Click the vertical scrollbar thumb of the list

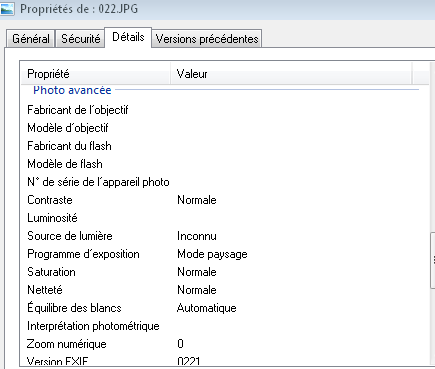(433, 260)
